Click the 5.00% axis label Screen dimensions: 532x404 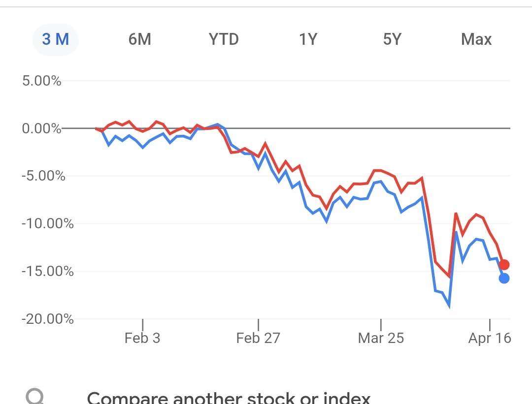42,81
